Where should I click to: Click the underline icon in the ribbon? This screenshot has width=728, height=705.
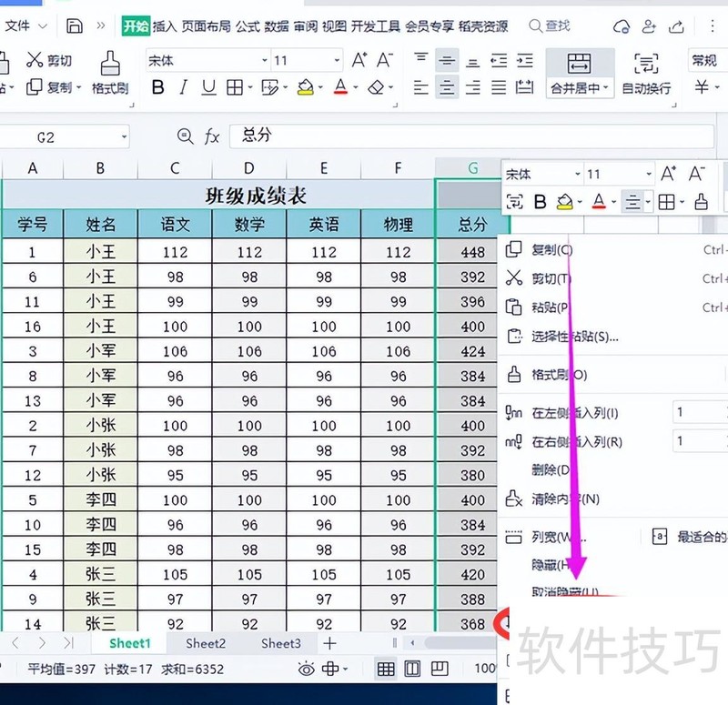tap(208, 88)
